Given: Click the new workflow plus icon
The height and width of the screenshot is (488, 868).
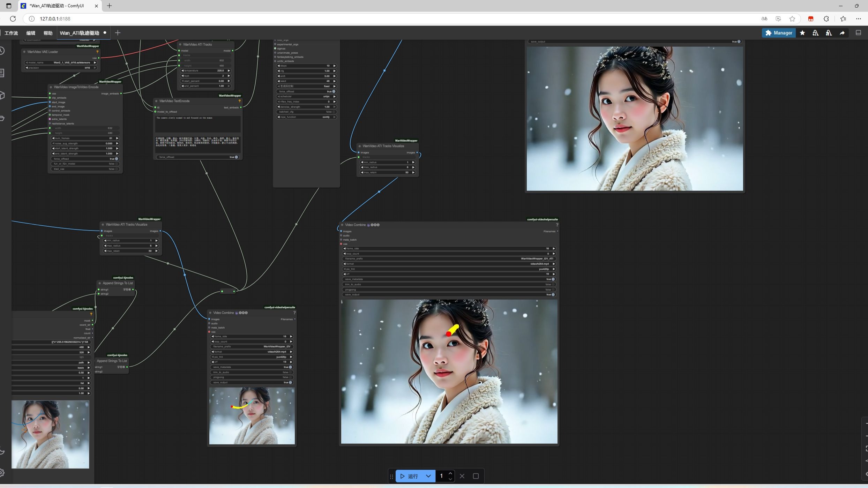Looking at the screenshot, I should click(118, 33).
